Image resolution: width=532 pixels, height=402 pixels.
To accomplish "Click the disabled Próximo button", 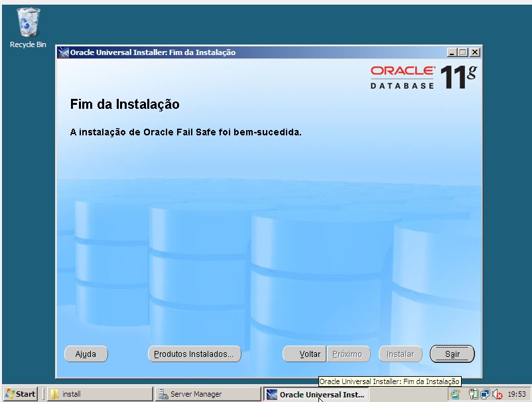I will [348, 354].
